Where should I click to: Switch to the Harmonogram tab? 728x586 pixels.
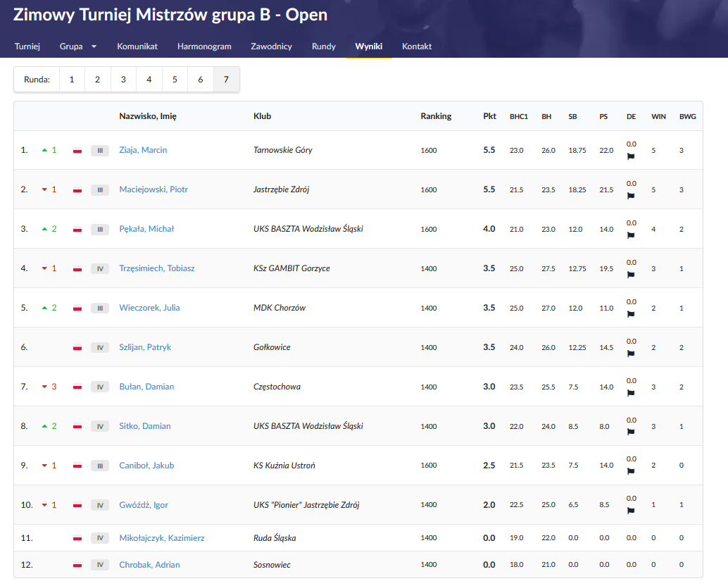click(204, 46)
